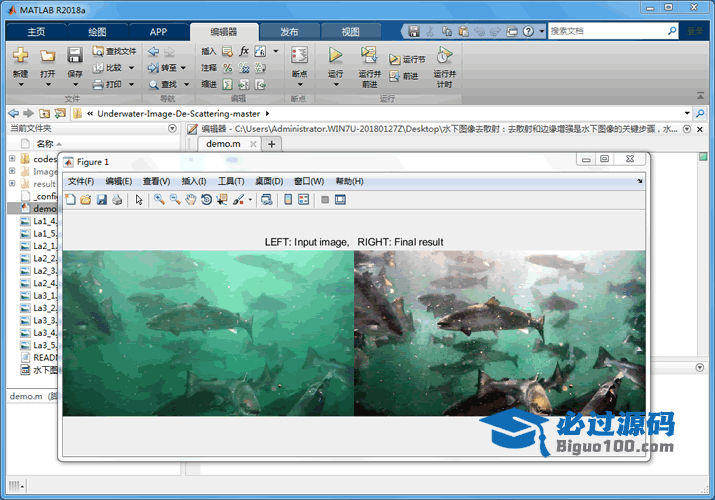Screen dimensions: 715x500
Task: Toggle the Insert Legend button
Action: pos(303,200)
